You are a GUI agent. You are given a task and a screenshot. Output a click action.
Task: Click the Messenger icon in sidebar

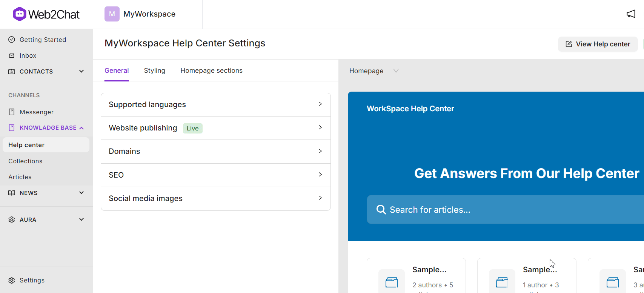[x=12, y=112]
